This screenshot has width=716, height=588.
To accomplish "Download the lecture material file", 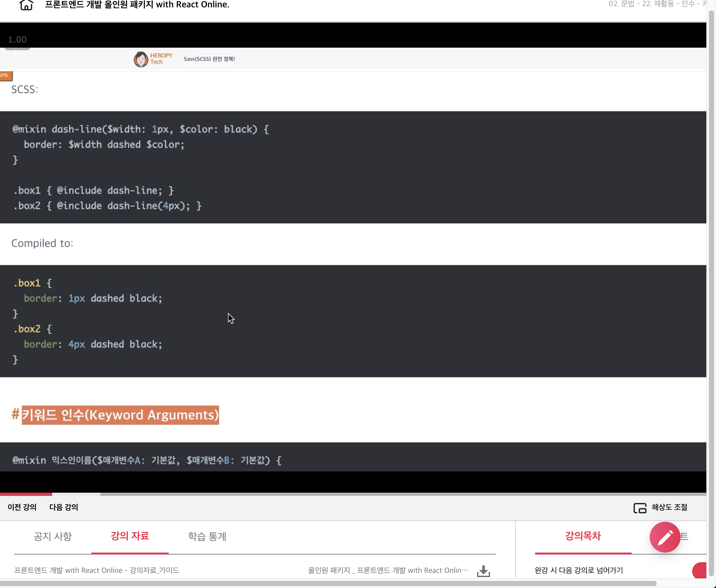I will point(483,571).
